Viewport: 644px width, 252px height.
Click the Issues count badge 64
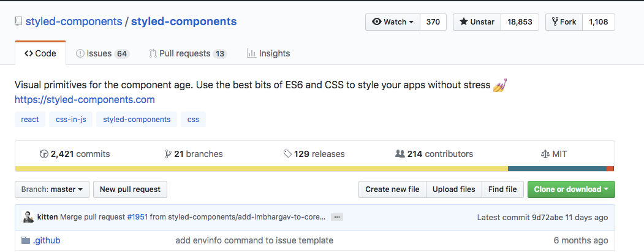122,54
